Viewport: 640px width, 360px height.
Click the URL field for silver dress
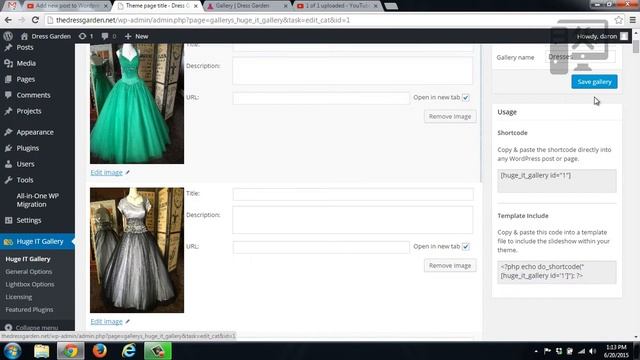[321, 247]
